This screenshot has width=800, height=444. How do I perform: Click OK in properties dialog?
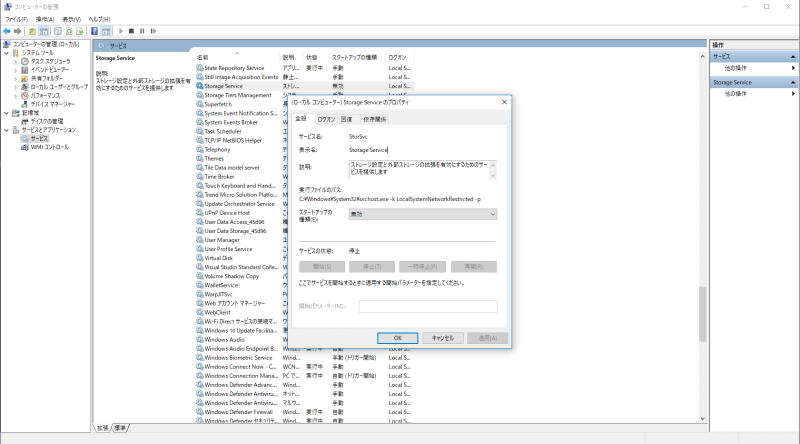coord(397,338)
